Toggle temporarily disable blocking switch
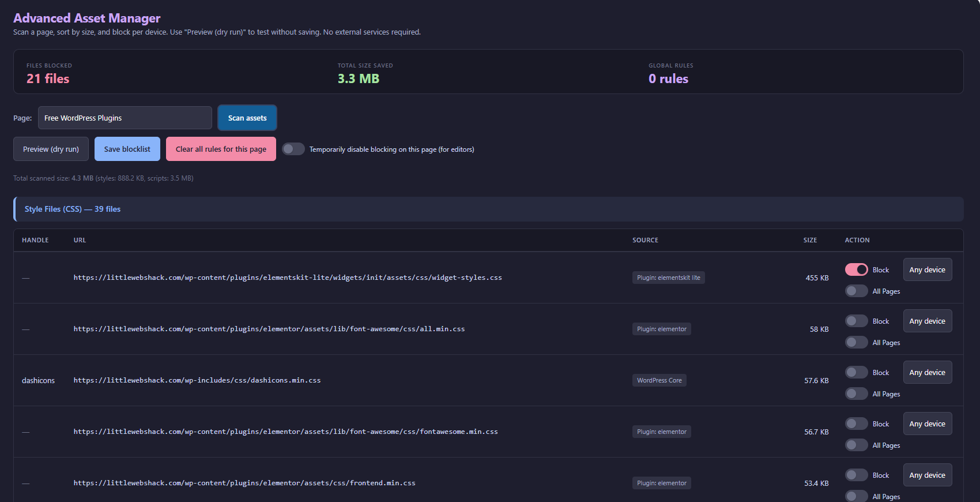This screenshot has width=980, height=502. [x=293, y=149]
